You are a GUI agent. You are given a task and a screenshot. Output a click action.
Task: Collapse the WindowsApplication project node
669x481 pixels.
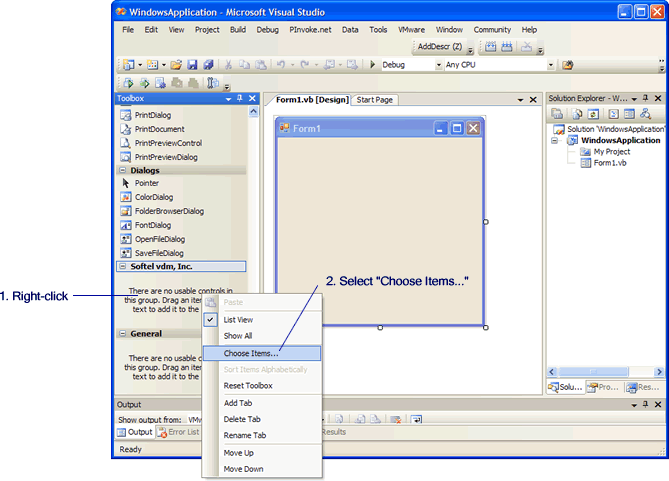555,141
